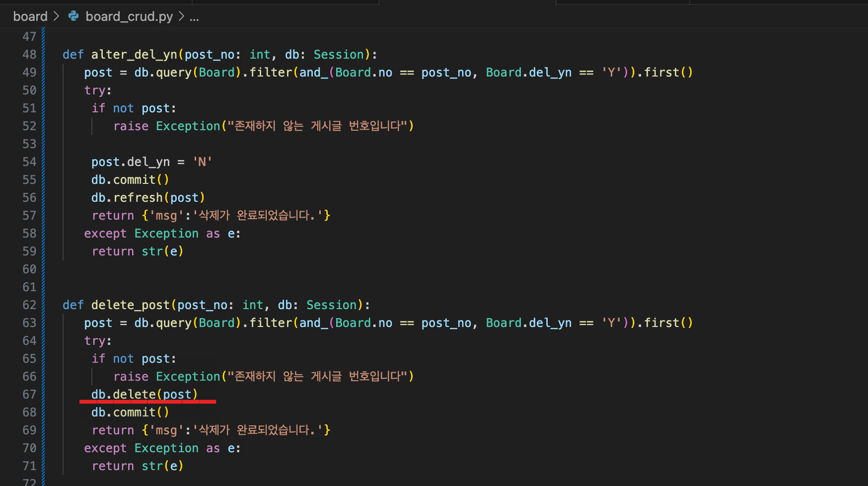Click 'Session' type hint on line 62
The width and height of the screenshot is (868, 486).
click(332, 305)
